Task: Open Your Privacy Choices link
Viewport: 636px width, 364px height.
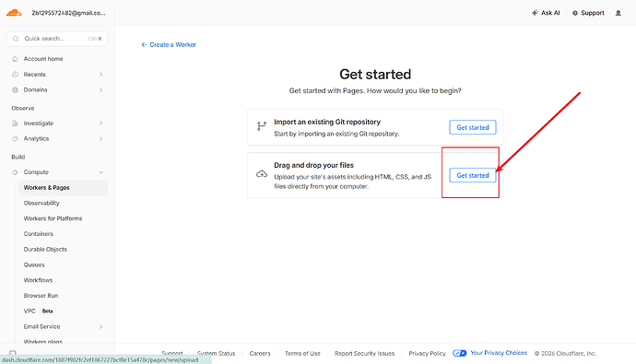Action: coord(499,353)
